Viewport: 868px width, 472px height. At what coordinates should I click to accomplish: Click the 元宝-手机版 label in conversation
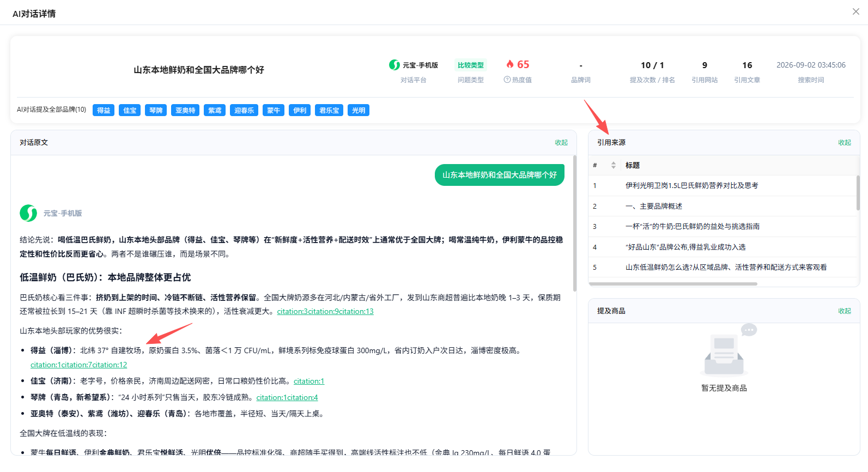[63, 213]
